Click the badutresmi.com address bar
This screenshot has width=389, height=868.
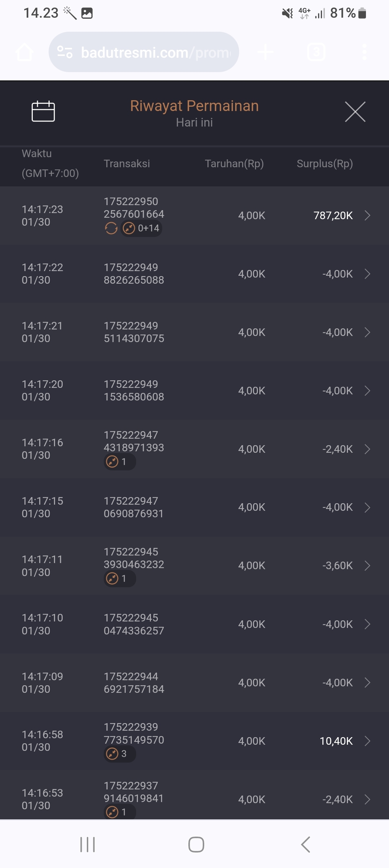155,52
